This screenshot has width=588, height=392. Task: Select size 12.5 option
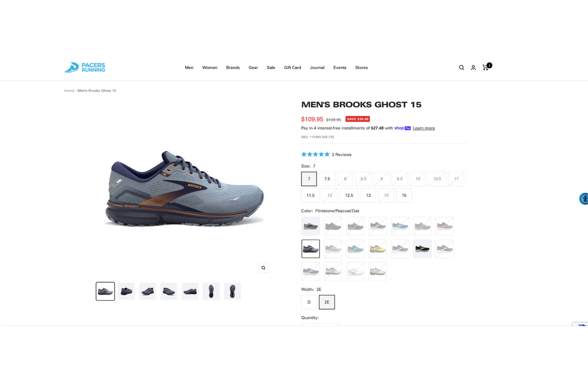349,195
